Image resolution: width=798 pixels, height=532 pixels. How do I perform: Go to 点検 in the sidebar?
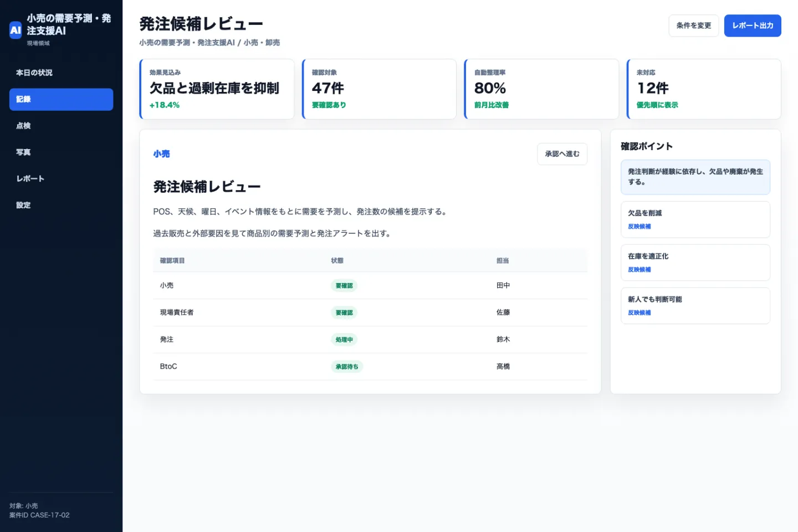click(x=61, y=126)
